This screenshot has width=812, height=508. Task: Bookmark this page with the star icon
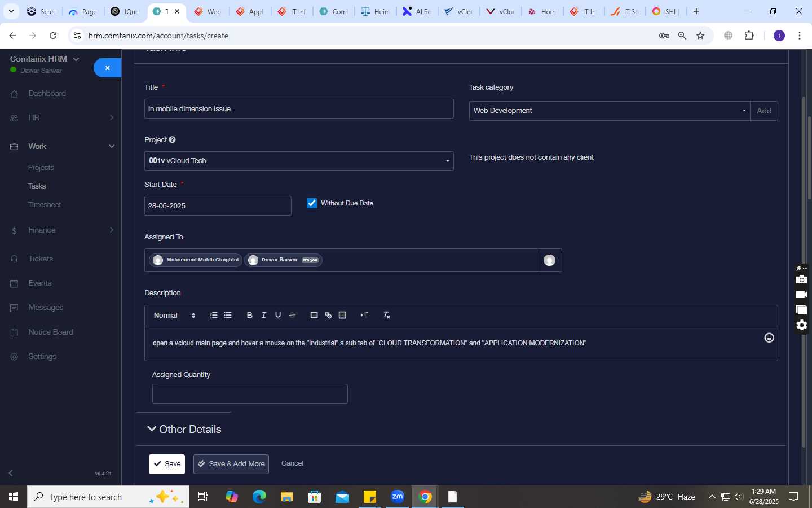pyautogui.click(x=700, y=36)
